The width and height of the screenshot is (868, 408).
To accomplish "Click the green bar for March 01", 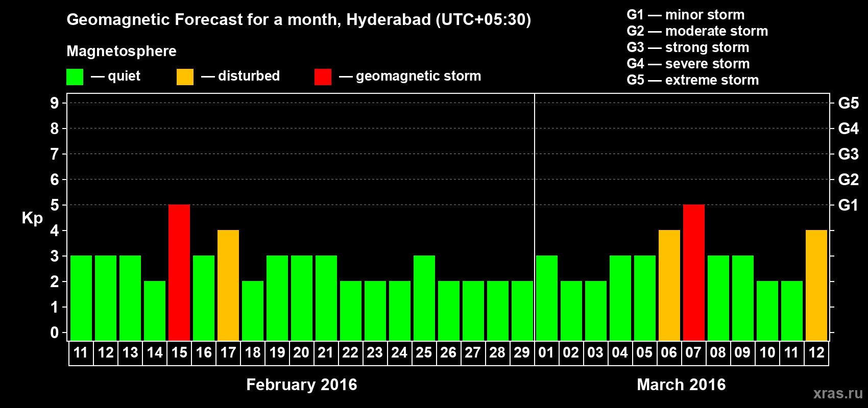I will click(x=547, y=298).
